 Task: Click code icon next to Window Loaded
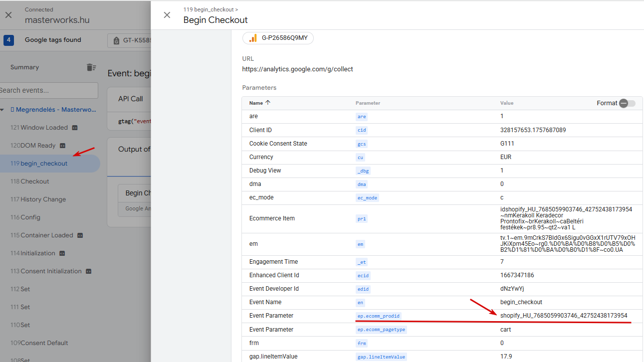tap(75, 128)
